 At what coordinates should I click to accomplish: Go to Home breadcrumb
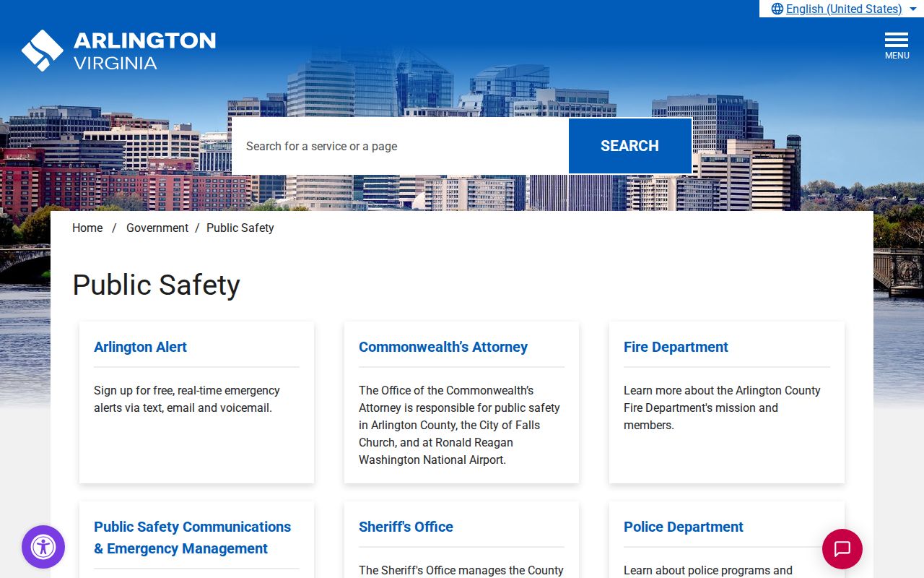[87, 228]
